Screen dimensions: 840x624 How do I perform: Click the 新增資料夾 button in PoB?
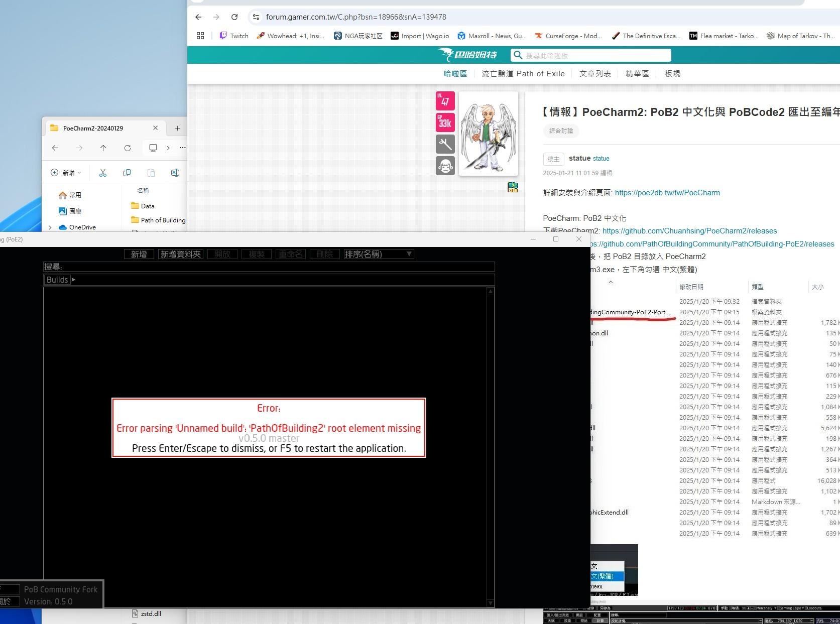pyautogui.click(x=180, y=254)
